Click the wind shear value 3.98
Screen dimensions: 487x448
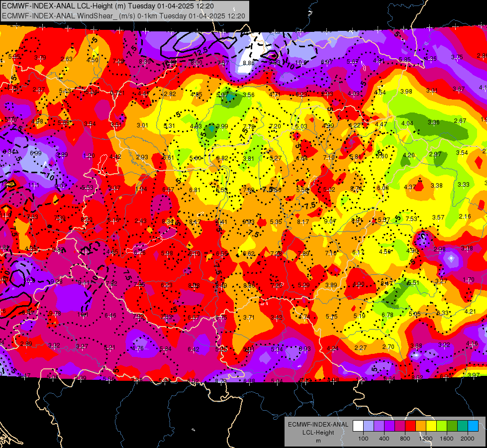click(x=406, y=92)
